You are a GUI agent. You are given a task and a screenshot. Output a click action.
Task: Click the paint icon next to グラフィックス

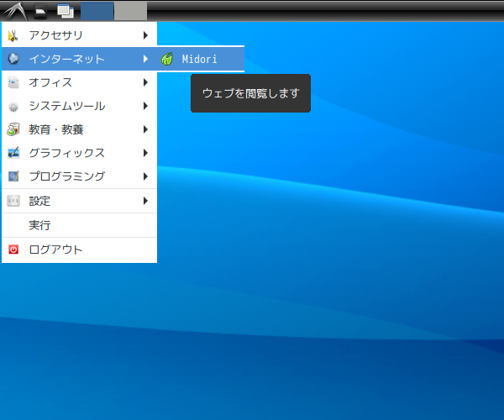[13, 153]
